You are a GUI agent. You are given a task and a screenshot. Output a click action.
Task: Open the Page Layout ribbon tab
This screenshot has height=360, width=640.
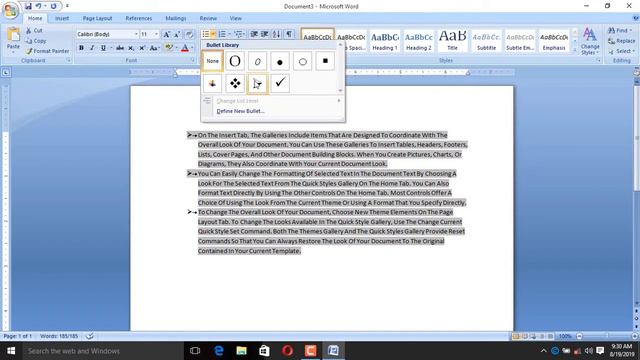point(97,18)
